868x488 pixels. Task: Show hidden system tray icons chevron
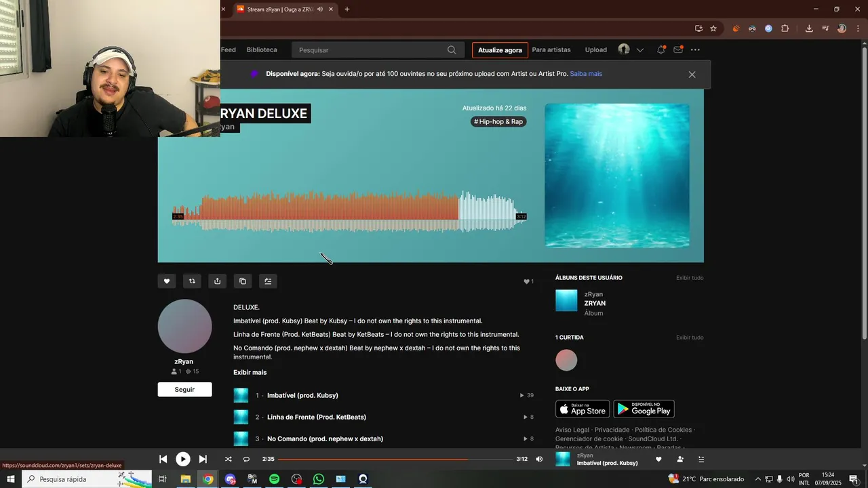click(x=758, y=479)
